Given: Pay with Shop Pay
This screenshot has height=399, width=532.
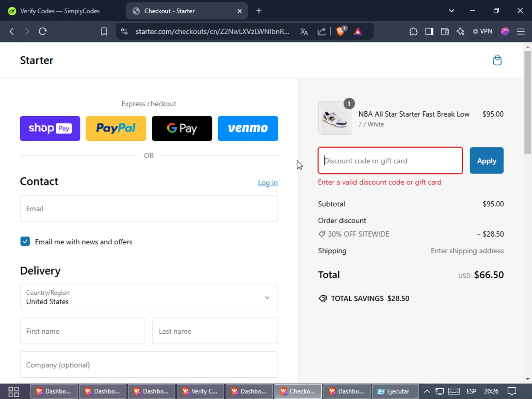Looking at the screenshot, I should coord(50,128).
